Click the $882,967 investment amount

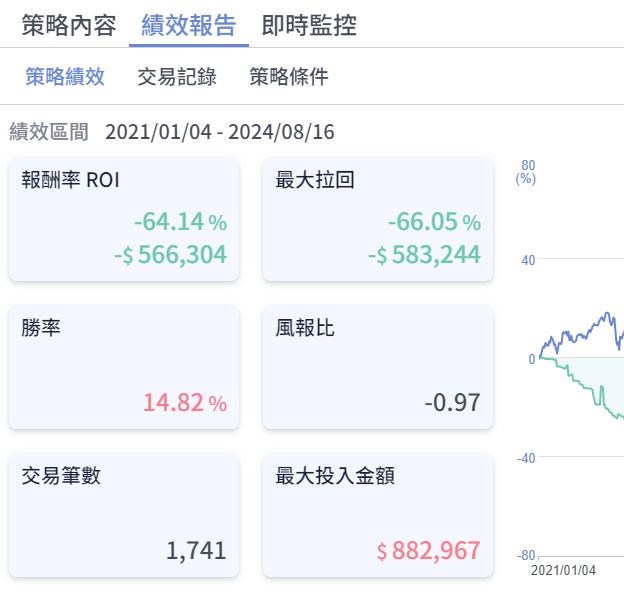(428, 550)
